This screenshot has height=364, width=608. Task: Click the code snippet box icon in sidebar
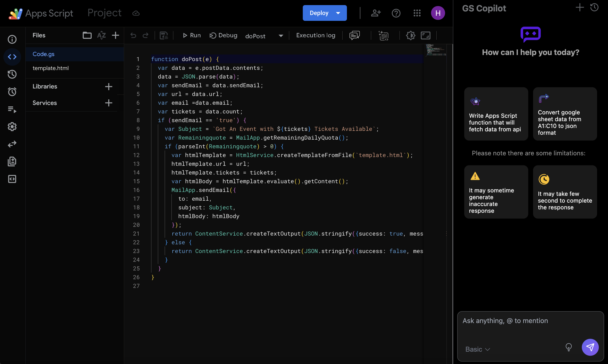point(12,179)
